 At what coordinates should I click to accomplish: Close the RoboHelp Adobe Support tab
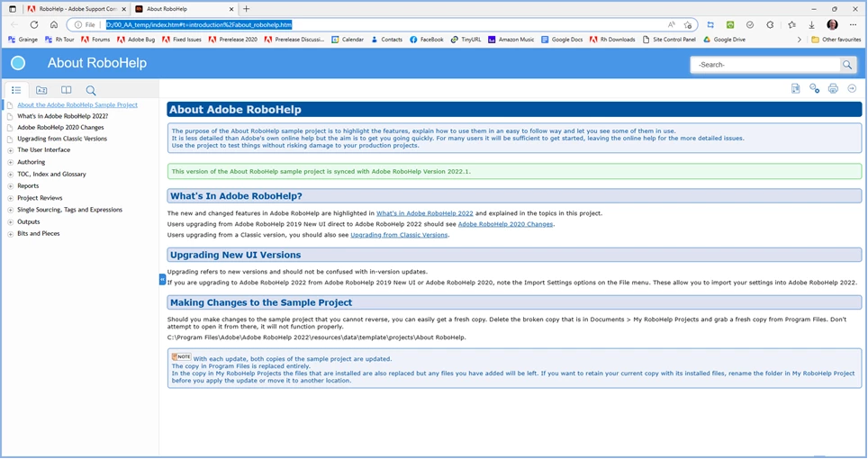click(123, 9)
